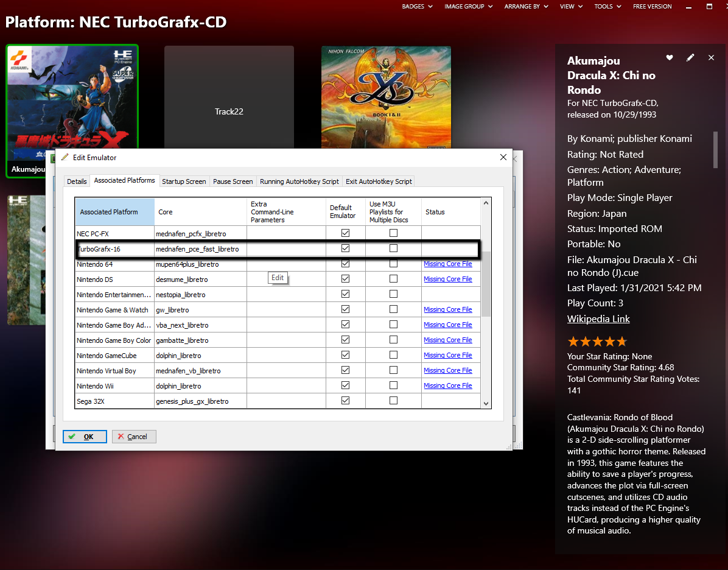The width and height of the screenshot is (728, 570).
Task: Select the Associated Platforms tab
Action: coord(124,180)
